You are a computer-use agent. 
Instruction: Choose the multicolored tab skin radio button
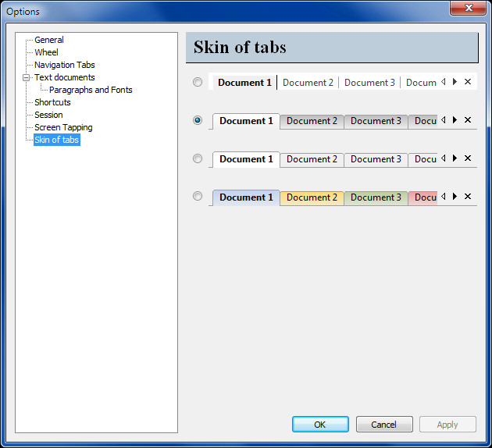point(198,196)
